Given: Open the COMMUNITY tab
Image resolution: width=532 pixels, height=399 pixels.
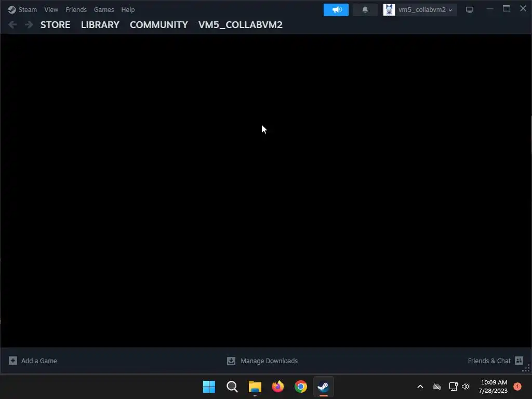Looking at the screenshot, I should click(x=159, y=25).
